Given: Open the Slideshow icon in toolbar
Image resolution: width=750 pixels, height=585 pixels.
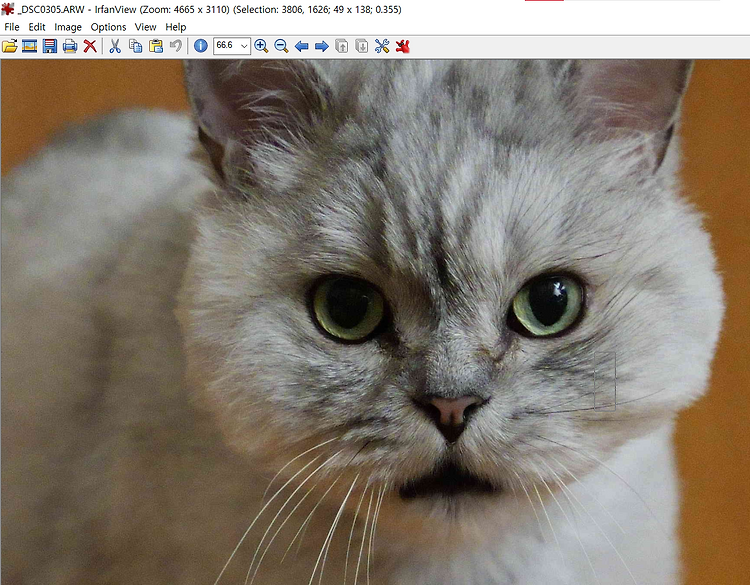Looking at the screenshot, I should [30, 46].
